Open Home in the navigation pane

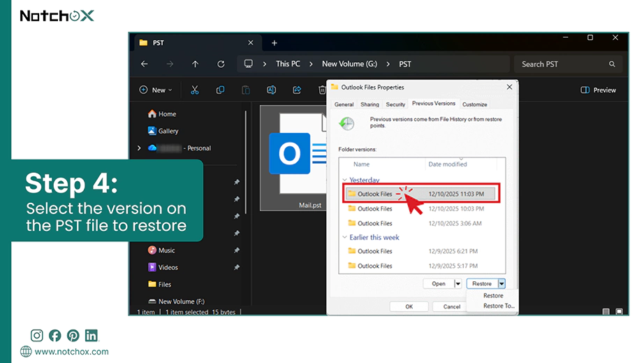[x=162, y=114]
